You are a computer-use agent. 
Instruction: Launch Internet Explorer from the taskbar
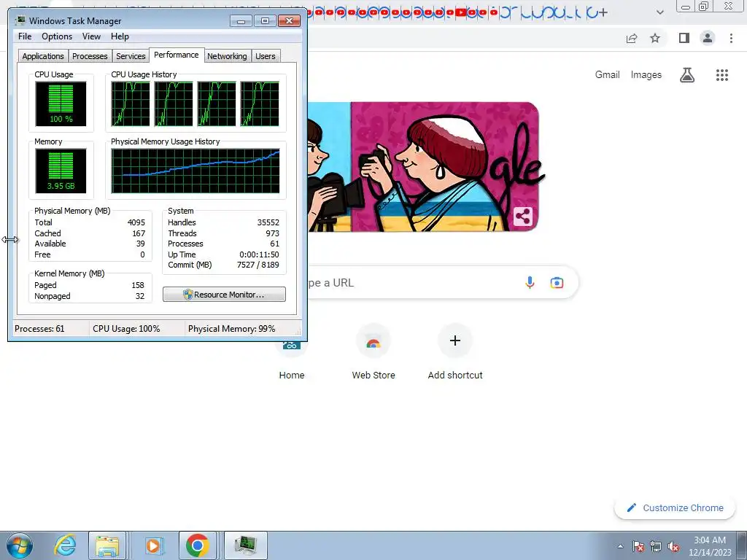pyautogui.click(x=65, y=545)
